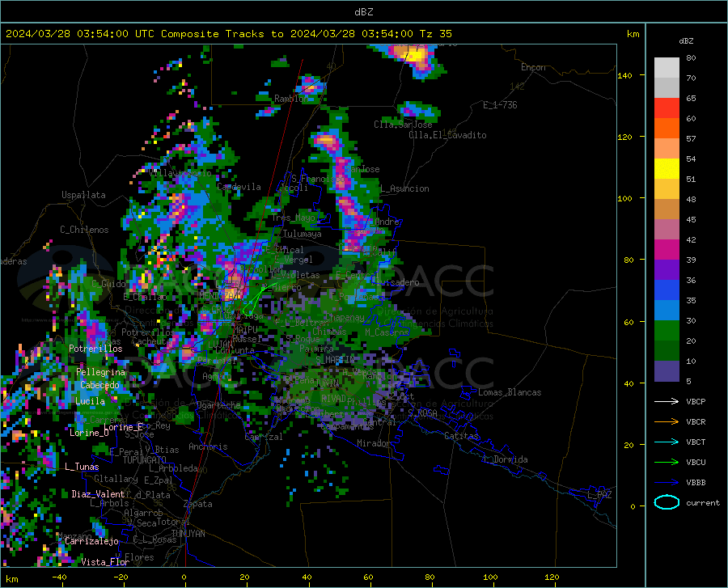Click the cyan VBCT arrow legend icon
The image size is (728, 588).
667,442
